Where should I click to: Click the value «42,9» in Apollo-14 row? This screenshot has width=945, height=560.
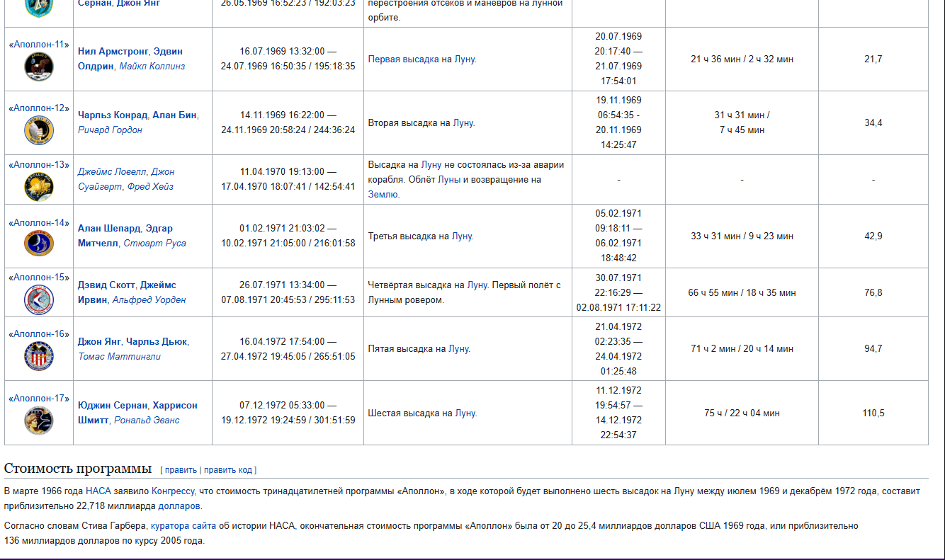tap(873, 236)
